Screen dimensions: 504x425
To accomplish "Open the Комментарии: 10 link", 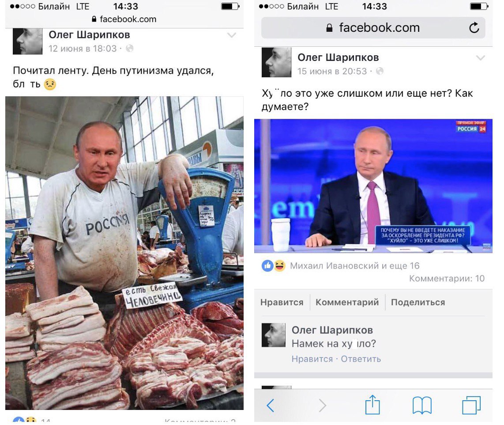I will 447,278.
